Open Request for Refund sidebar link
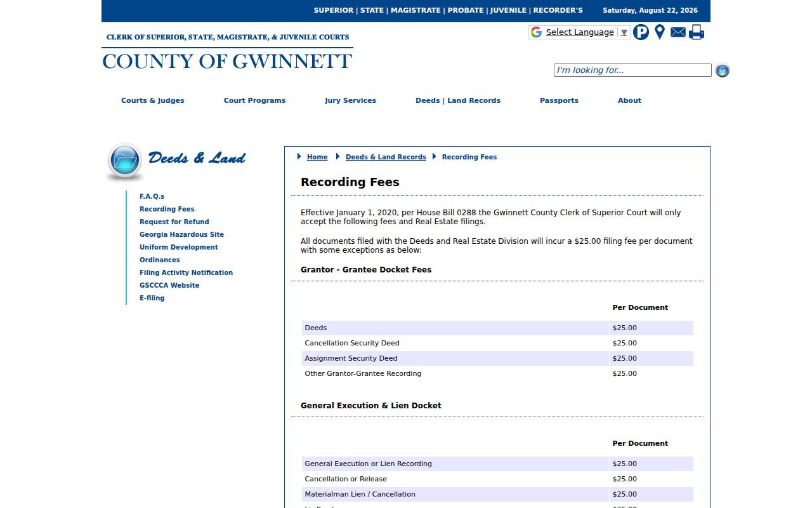 174,222
